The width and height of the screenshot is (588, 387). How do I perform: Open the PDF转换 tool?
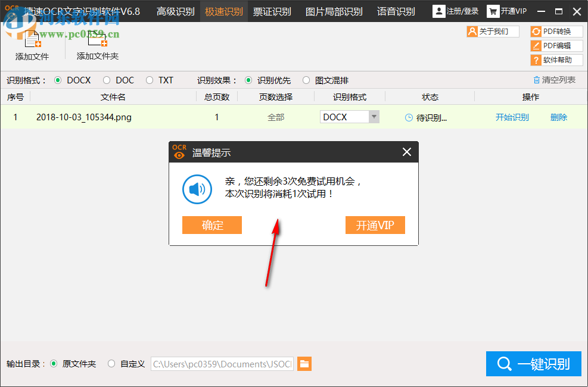pyautogui.click(x=556, y=32)
